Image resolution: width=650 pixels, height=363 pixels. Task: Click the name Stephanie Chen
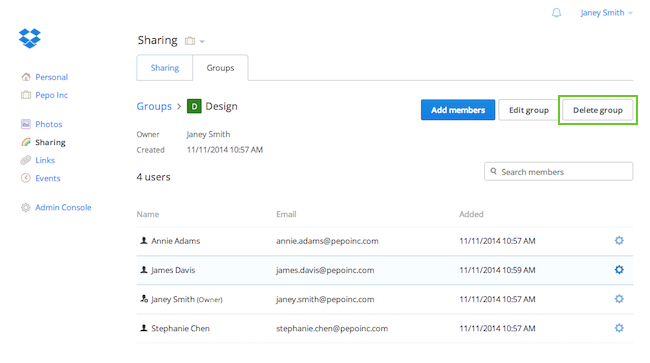[180, 329]
